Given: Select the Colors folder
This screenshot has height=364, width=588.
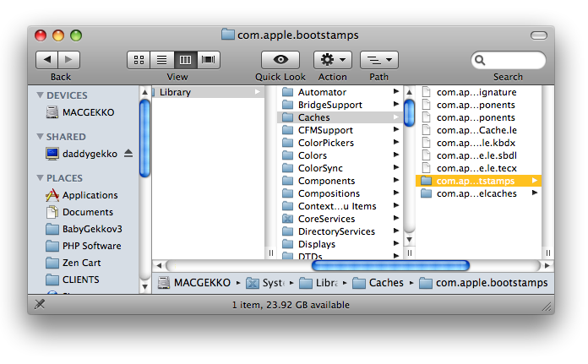Looking at the screenshot, I should click(x=340, y=155).
